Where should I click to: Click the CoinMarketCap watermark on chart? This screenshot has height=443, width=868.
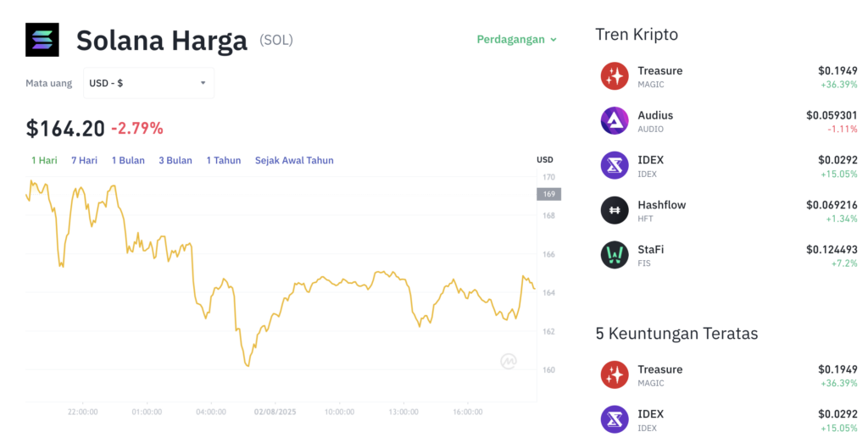tap(509, 361)
